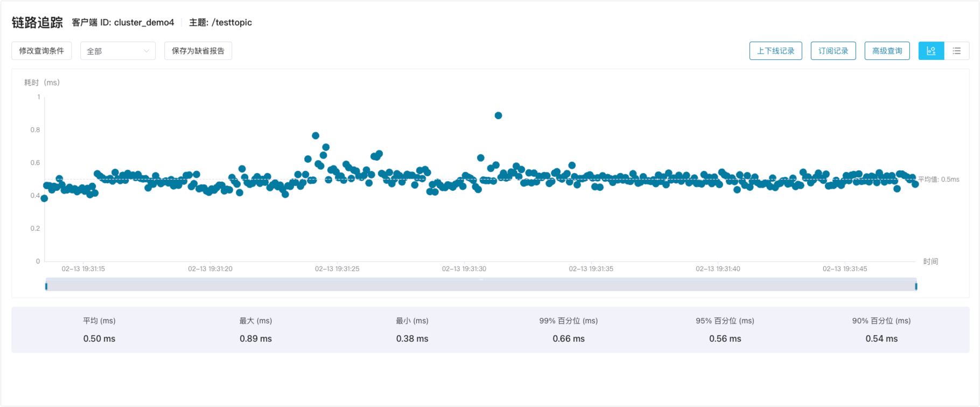Switch to list view
The image size is (980, 407).
coord(956,51)
